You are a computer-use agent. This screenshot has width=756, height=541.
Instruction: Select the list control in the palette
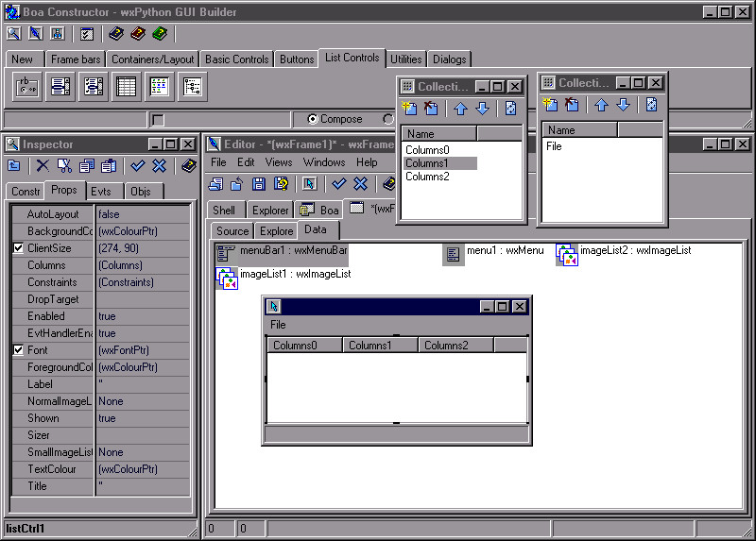click(159, 87)
